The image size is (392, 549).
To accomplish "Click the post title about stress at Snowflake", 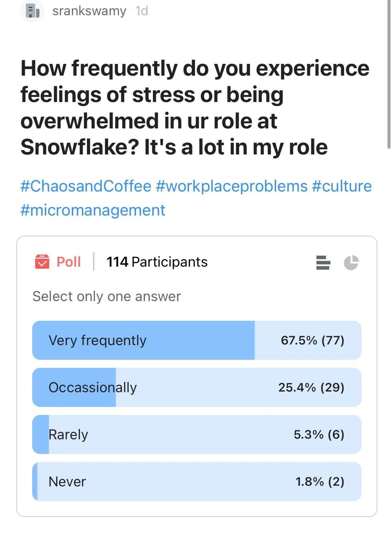I will pyautogui.click(x=195, y=108).
